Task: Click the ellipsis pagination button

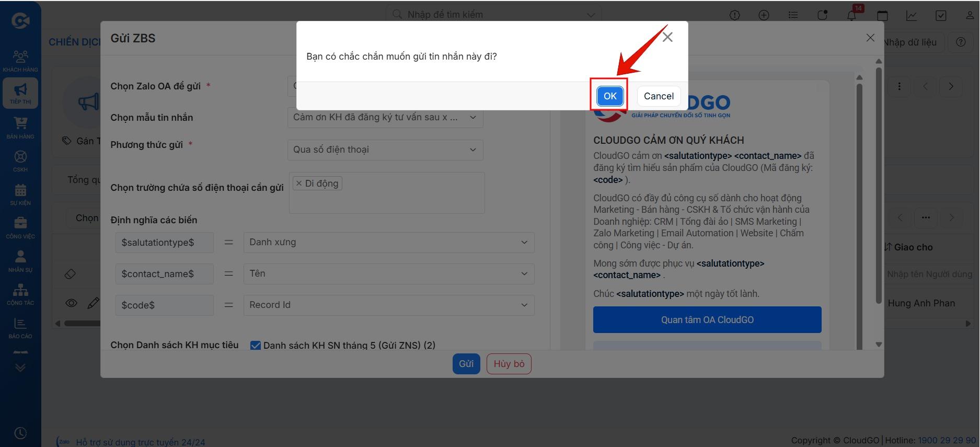Action: coord(926,217)
